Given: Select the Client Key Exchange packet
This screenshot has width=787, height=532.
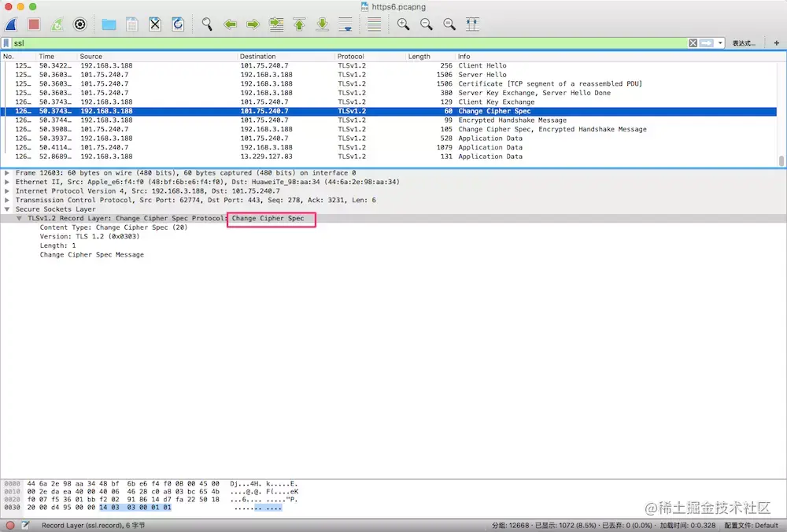Looking at the screenshot, I should pos(389,102).
